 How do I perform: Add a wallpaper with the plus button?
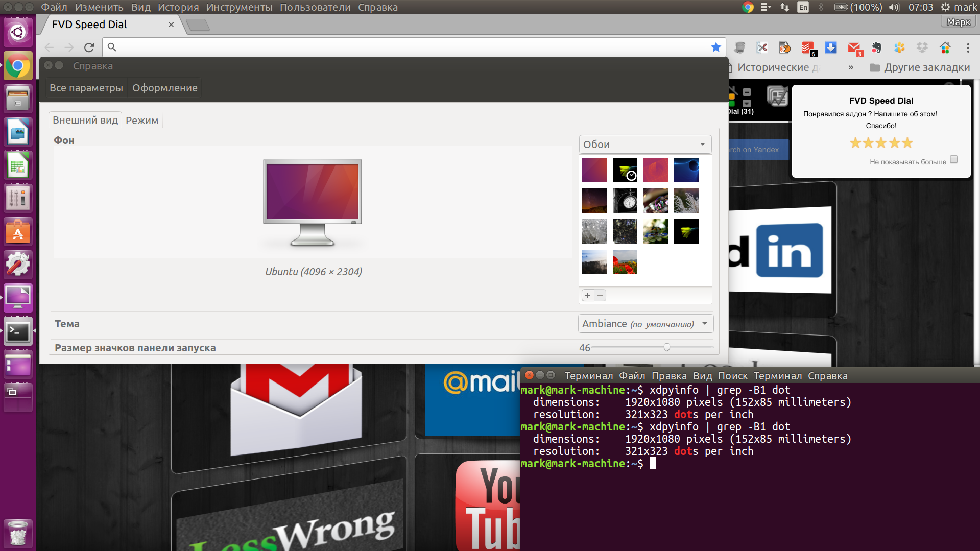[588, 295]
